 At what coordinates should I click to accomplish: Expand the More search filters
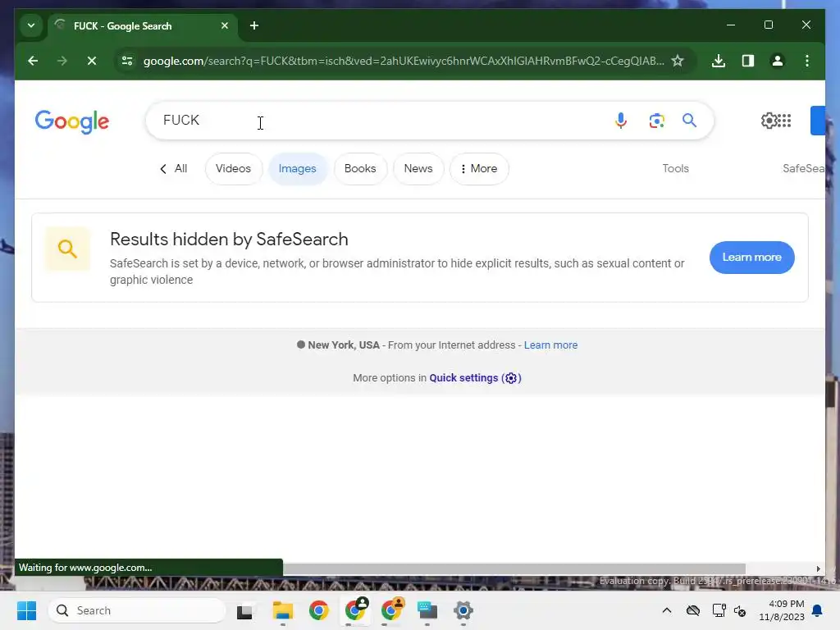pyautogui.click(x=479, y=169)
